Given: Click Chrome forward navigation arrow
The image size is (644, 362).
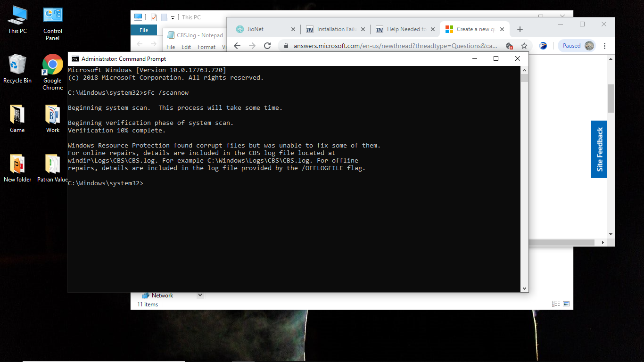Looking at the screenshot, I should click(252, 46).
